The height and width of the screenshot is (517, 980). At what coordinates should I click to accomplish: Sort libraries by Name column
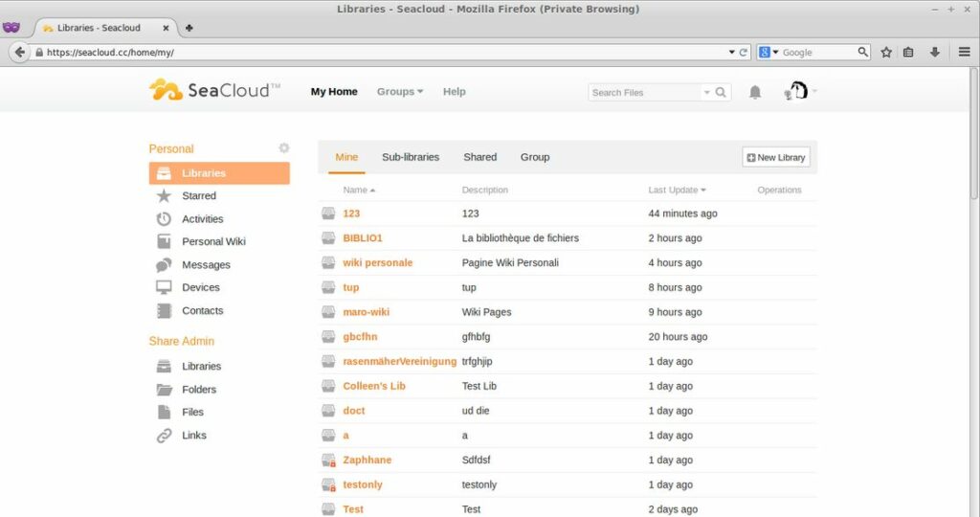click(359, 190)
